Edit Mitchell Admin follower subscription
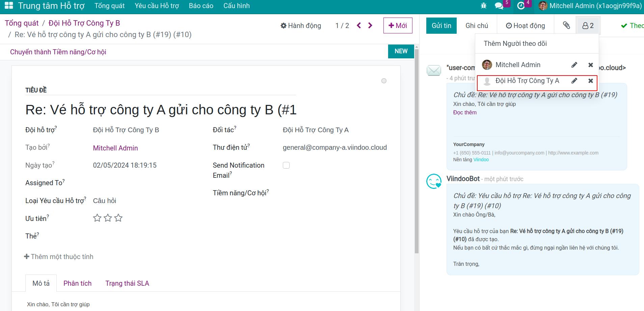 (574, 65)
